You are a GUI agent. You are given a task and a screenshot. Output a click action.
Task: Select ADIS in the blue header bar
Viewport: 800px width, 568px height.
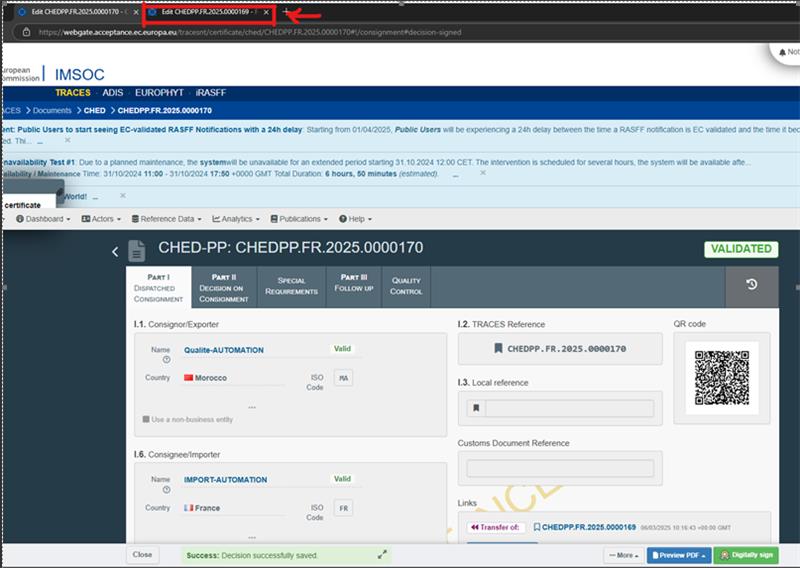click(x=112, y=92)
